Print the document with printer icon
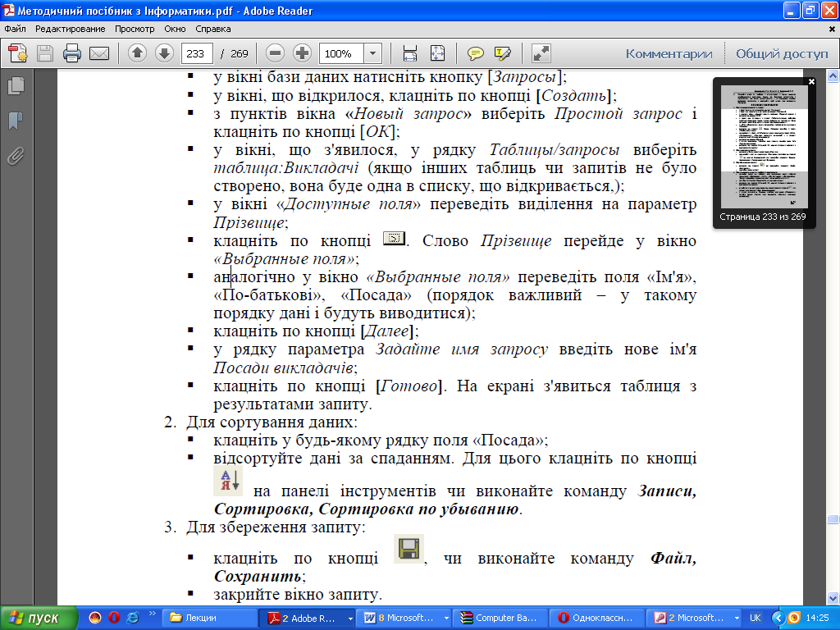 72,53
